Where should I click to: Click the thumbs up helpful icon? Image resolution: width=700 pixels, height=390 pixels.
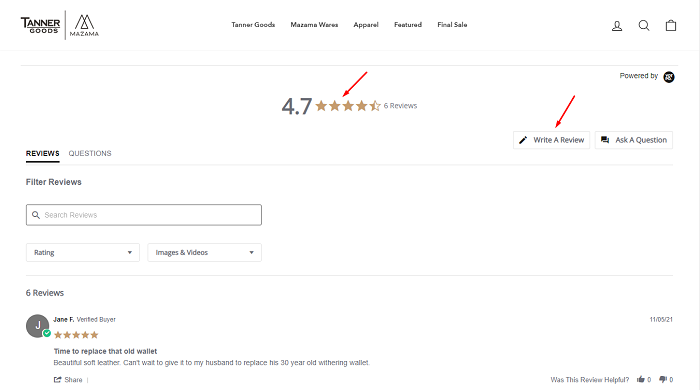pyautogui.click(x=641, y=379)
